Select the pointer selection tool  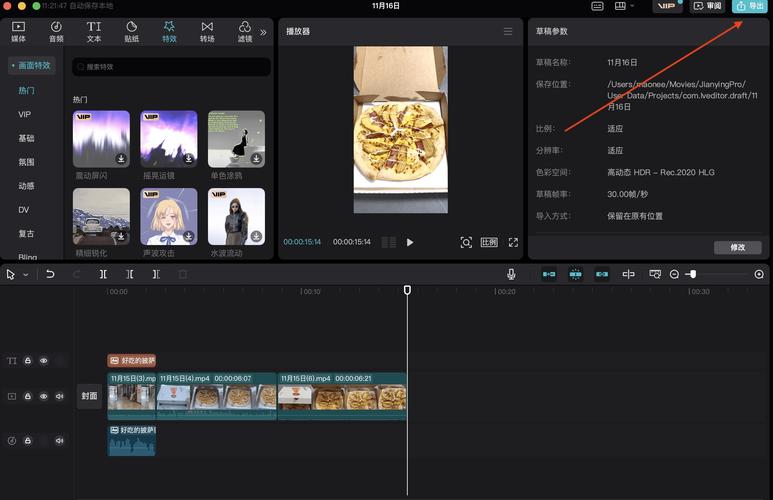click(x=11, y=275)
